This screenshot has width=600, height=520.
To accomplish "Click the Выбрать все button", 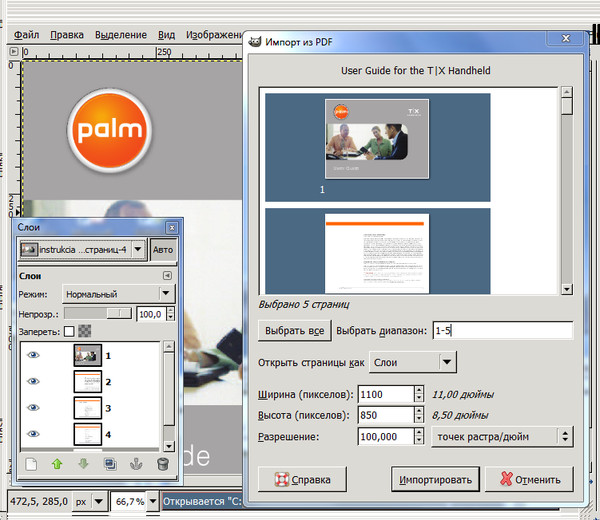I will pos(295,331).
